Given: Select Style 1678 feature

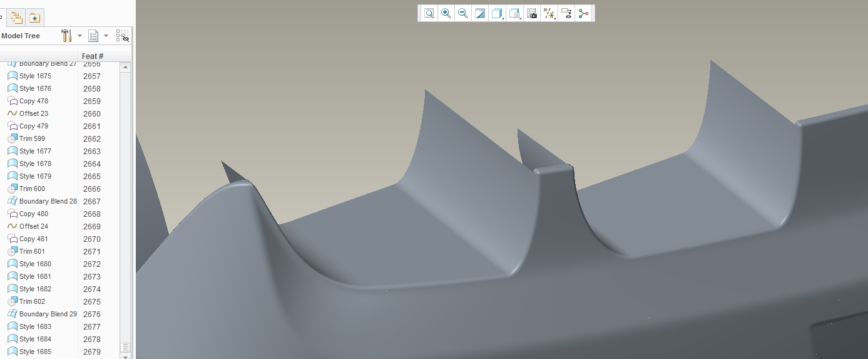Looking at the screenshot, I should (35, 164).
